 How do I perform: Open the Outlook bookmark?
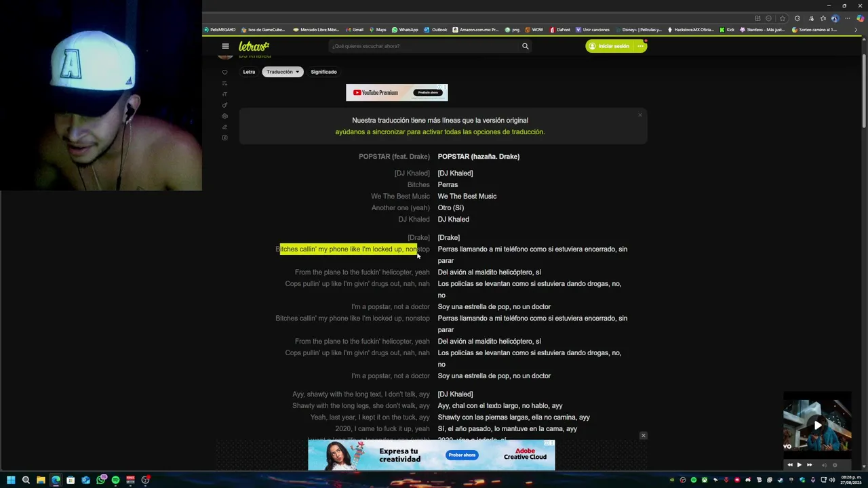pos(436,30)
